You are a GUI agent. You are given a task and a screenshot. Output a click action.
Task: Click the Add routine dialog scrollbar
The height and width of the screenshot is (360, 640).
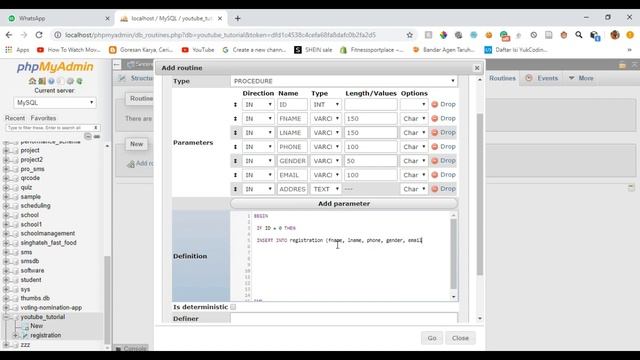click(480, 194)
